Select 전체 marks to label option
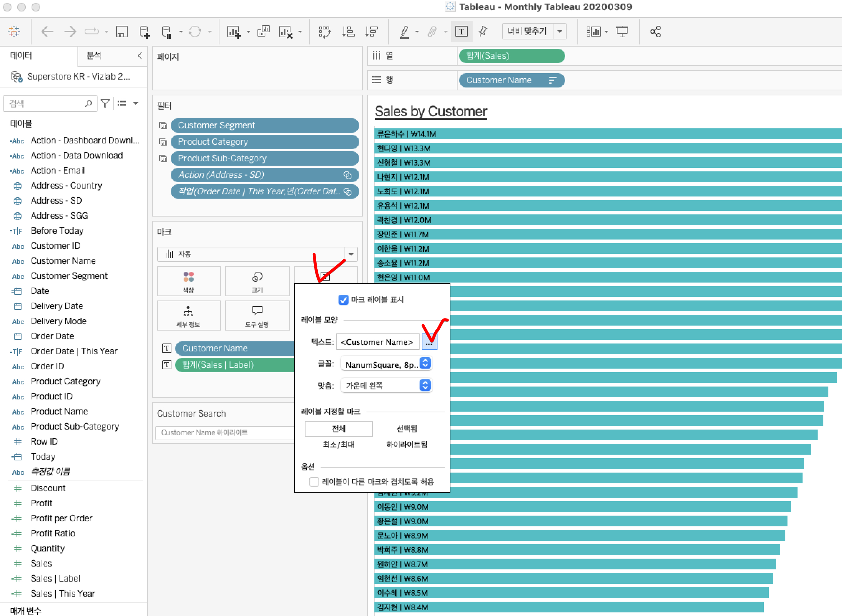The width and height of the screenshot is (842, 616). [339, 428]
